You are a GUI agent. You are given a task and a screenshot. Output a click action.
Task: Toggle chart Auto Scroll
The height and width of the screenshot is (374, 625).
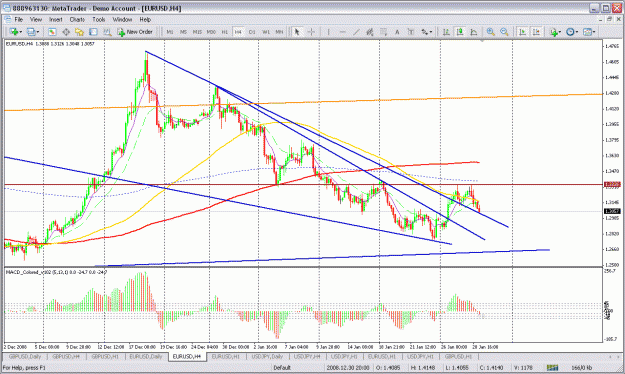point(522,32)
